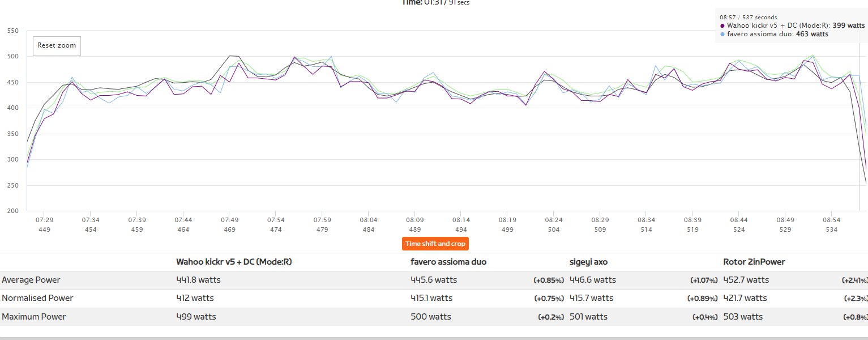Click the 463 watts tooltip value
868x340 pixels.
(812, 34)
